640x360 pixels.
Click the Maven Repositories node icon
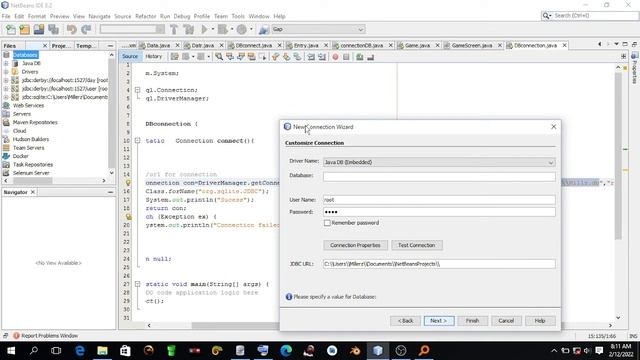[x=6, y=122]
